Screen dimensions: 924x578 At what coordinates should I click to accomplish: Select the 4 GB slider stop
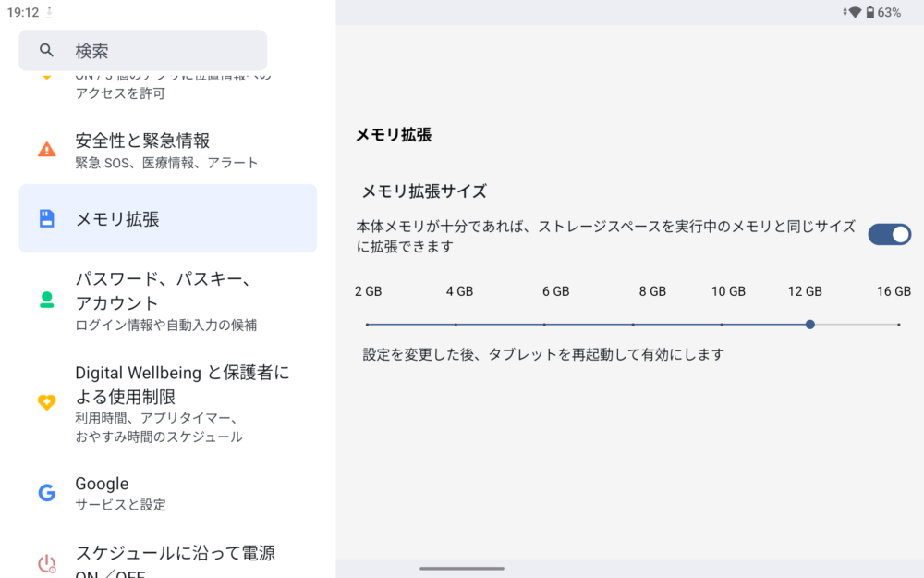(456, 325)
